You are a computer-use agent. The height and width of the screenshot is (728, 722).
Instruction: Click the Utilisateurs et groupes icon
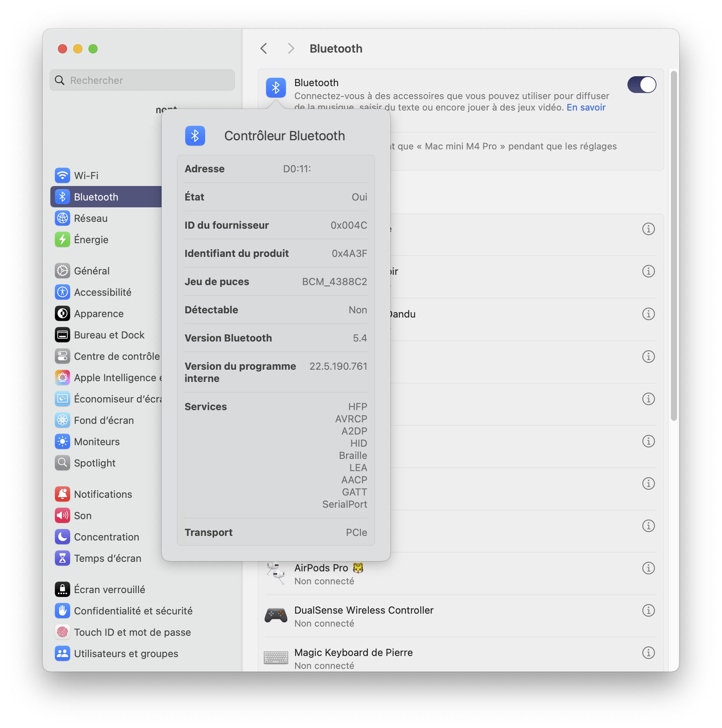63,654
